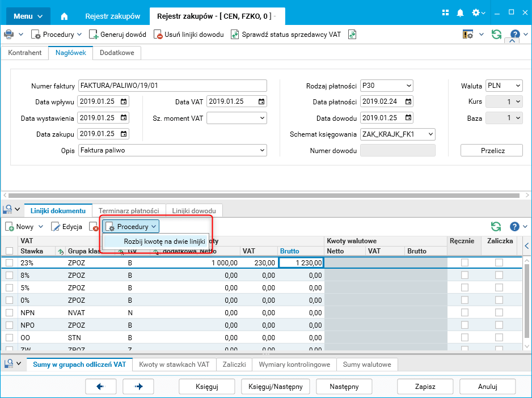Viewport: 532px width, 398px height.
Task: Click the left arrow navigation button
Action: tap(100, 387)
